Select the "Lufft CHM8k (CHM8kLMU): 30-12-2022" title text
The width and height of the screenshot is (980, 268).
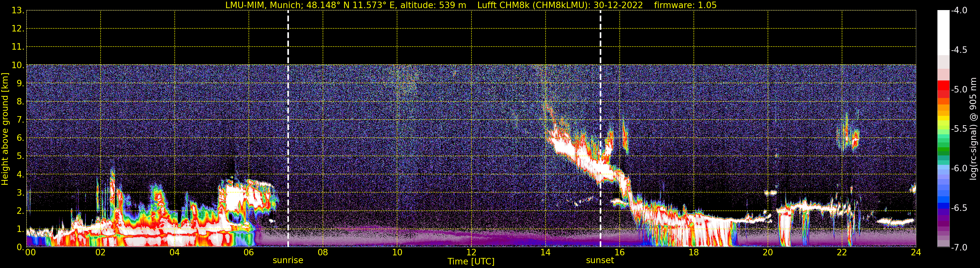(x=560, y=5)
